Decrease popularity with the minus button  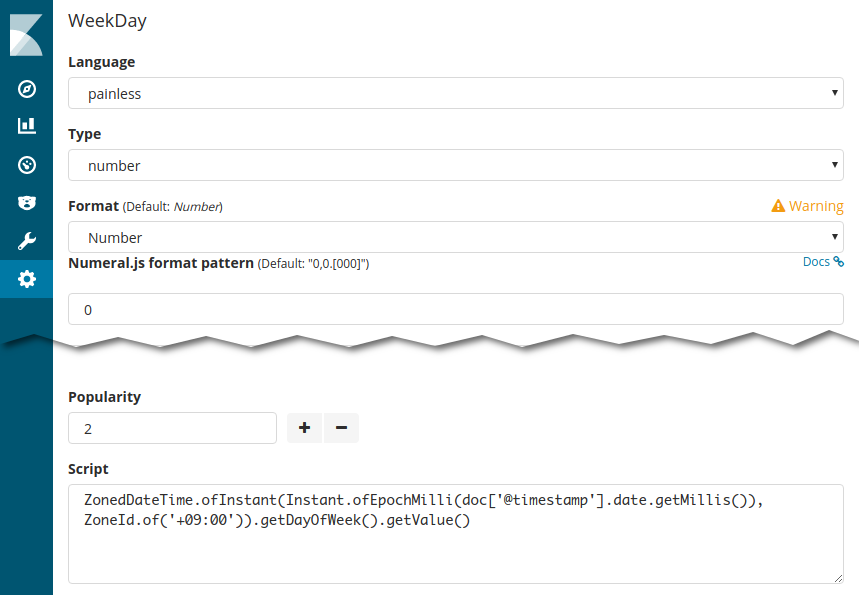[x=341, y=428]
